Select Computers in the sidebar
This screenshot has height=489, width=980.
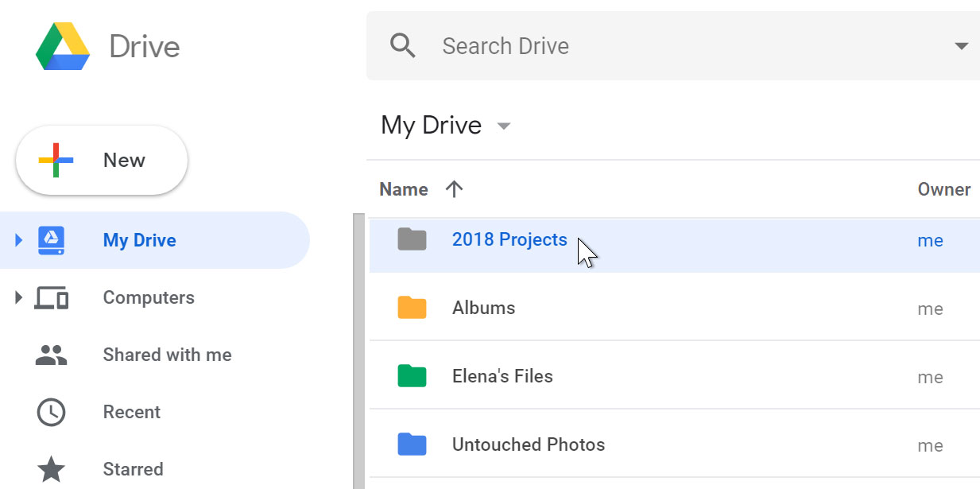pyautogui.click(x=149, y=297)
